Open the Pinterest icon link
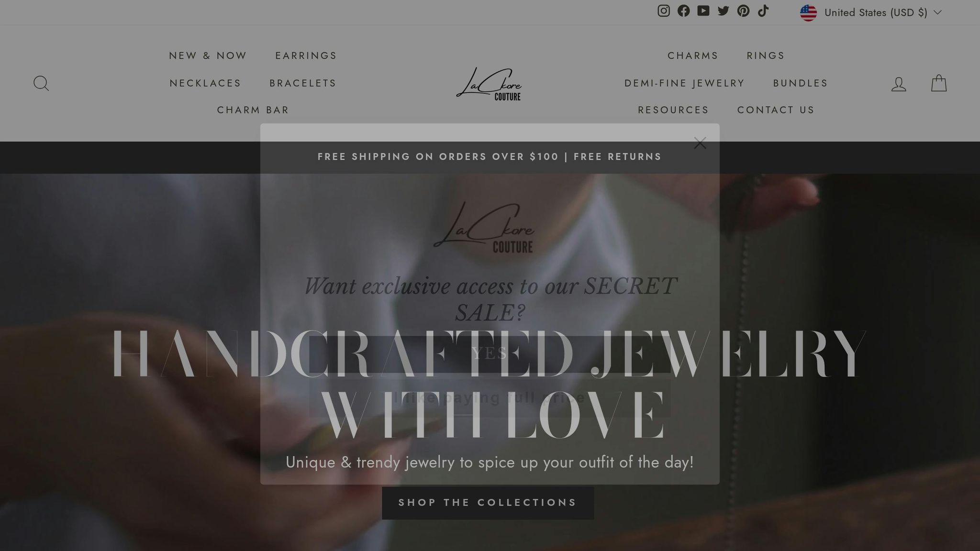The image size is (980, 551). [x=743, y=11]
